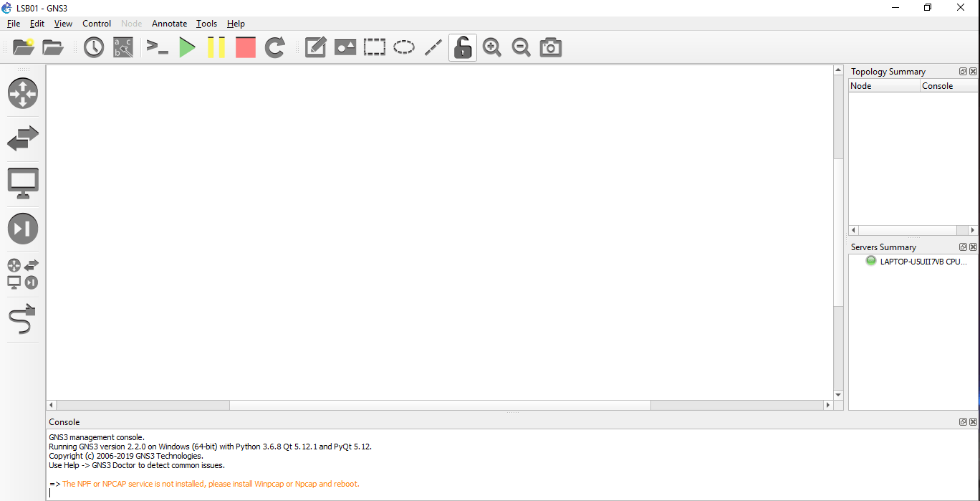This screenshot has width=980, height=501.
Task: Select the add a link cable tool
Action: pos(23,319)
